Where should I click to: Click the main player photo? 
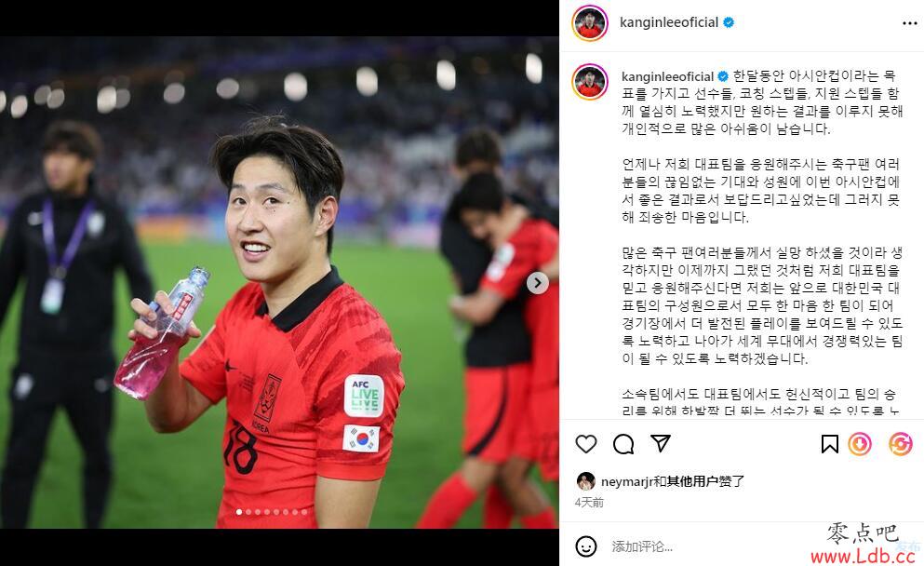[279, 282]
